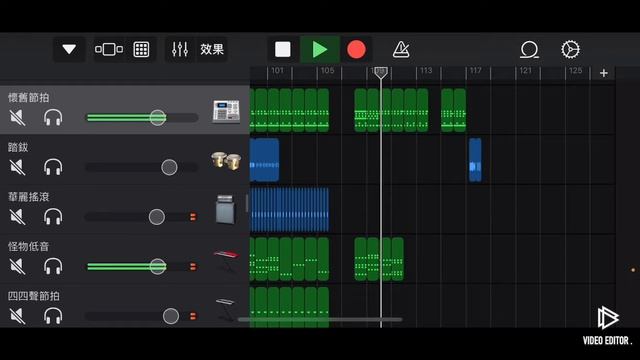Jump to bar 121 on the ruler
This screenshot has height=360, width=640.
pos(526,71)
